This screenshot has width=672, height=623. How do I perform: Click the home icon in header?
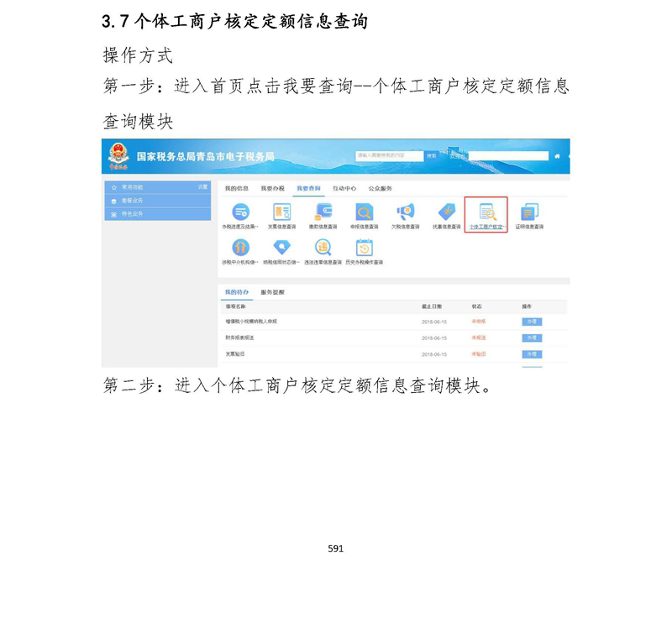pos(557,156)
